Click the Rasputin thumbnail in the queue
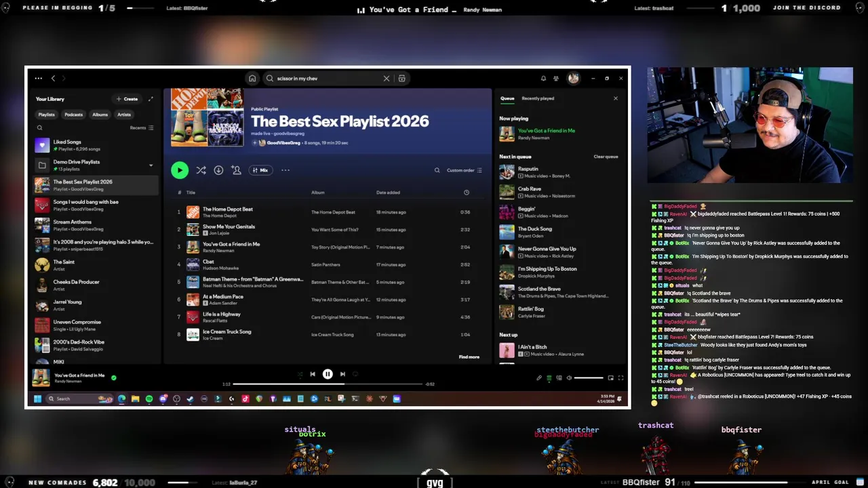This screenshot has height=488, width=868. [507, 172]
